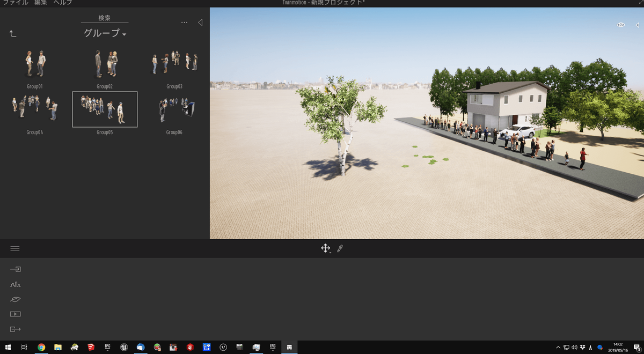This screenshot has height=354, width=644.
Task: Open the 編集 menu
Action: (41, 3)
